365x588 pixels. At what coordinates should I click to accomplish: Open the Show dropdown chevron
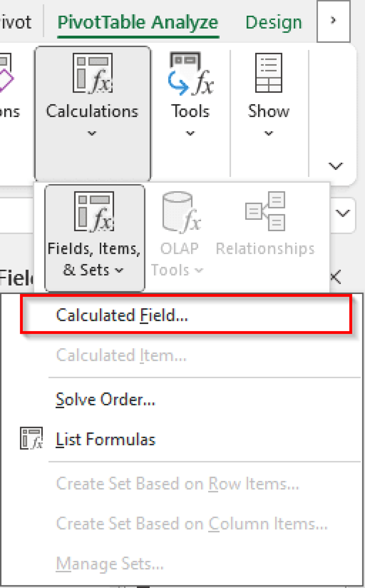click(268, 133)
